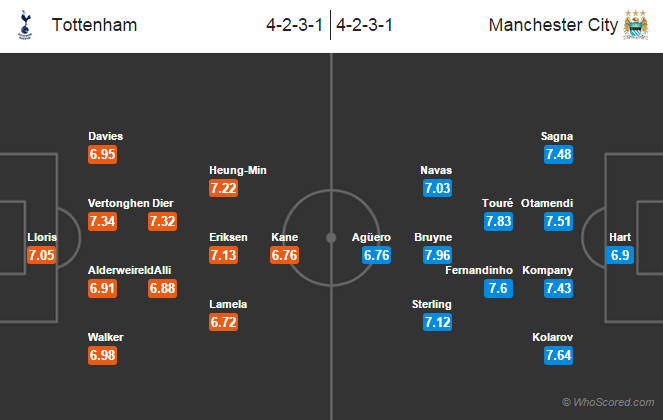Select Lloris's 7.05 rating badge

[43, 255]
